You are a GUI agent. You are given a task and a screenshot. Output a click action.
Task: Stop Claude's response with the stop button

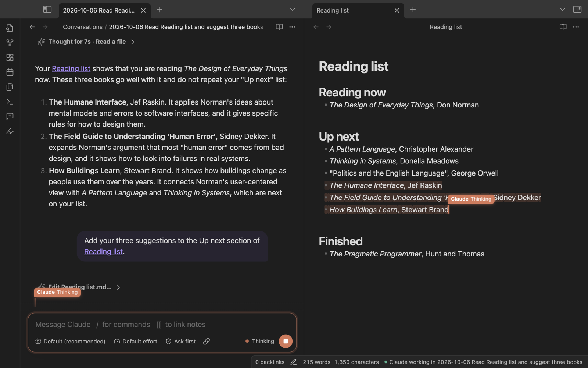tap(286, 341)
